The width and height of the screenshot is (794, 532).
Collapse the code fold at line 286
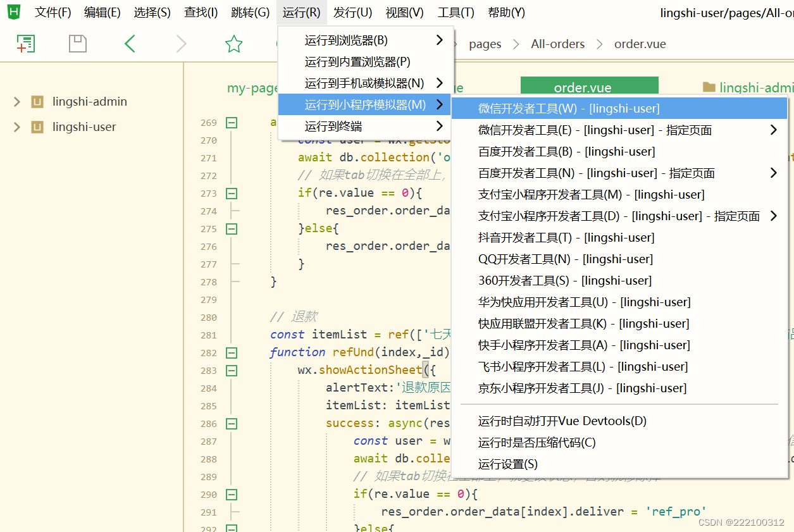pyautogui.click(x=232, y=424)
